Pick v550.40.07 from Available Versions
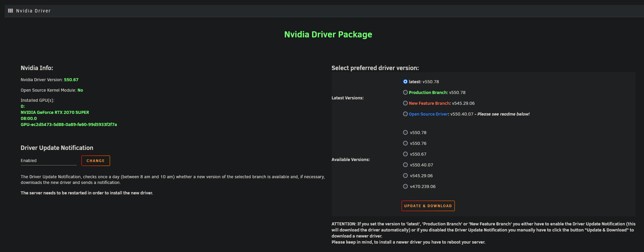Screen dimensions: 644x252 (x=405, y=165)
